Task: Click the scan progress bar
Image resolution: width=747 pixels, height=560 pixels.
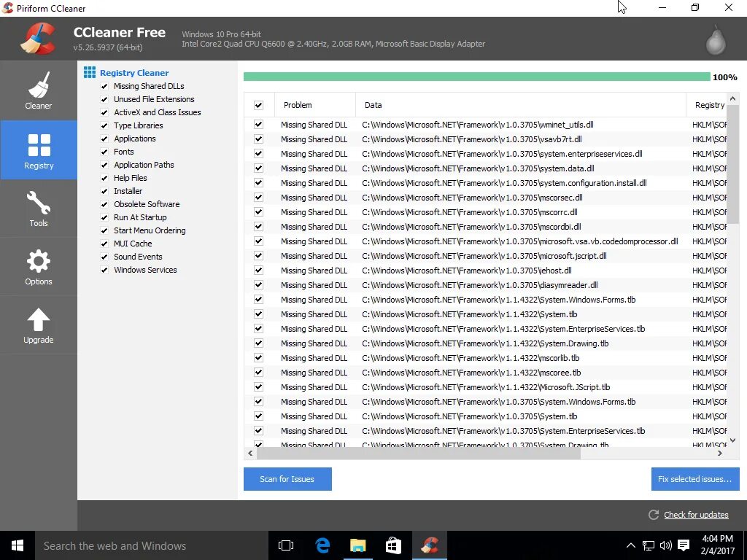Action: [x=477, y=77]
